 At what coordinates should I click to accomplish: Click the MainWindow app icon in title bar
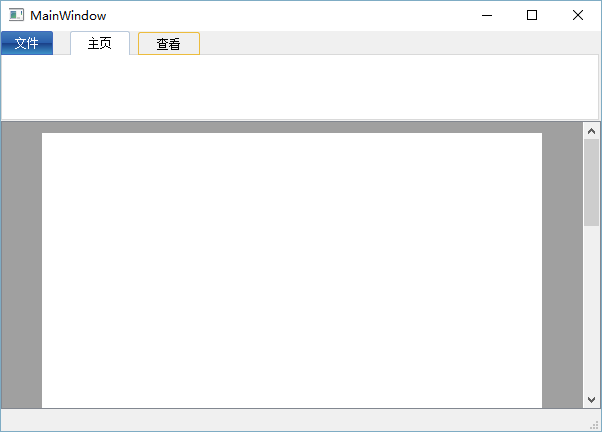(16, 15)
